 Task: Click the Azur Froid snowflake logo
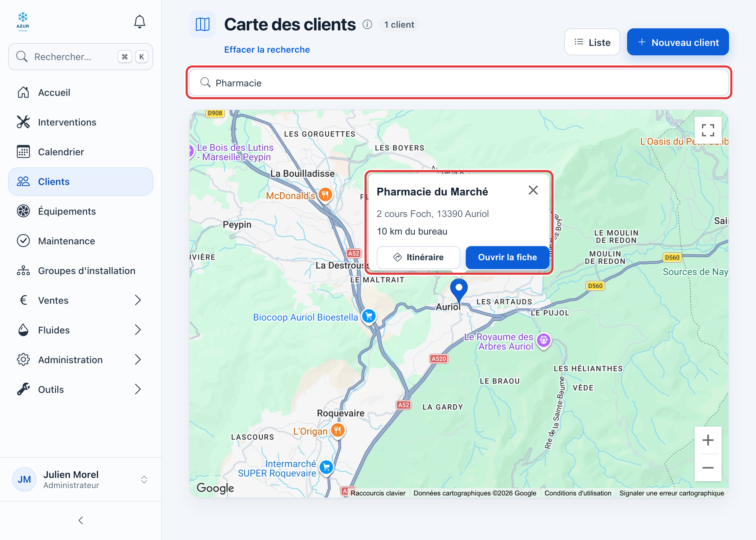(x=23, y=22)
